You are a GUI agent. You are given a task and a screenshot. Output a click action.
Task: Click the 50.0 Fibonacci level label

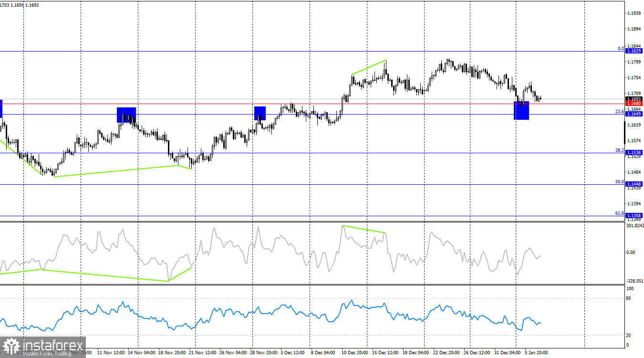click(x=620, y=181)
